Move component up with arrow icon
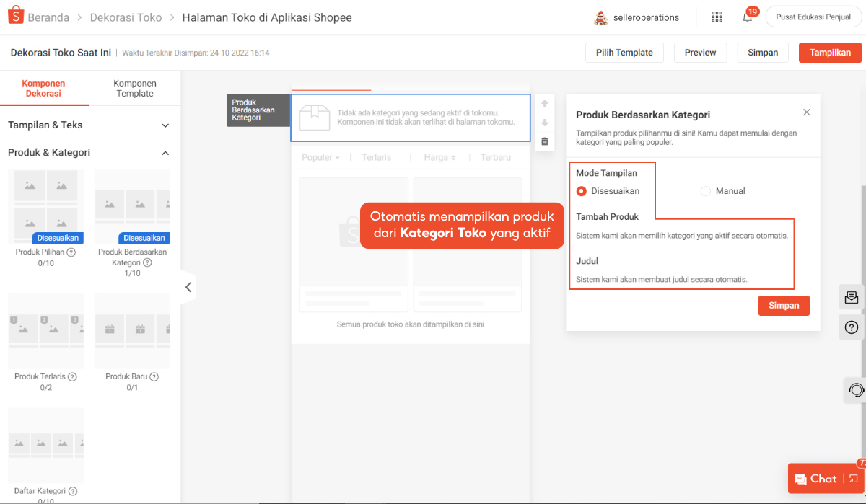This screenshot has height=504, width=866. point(545,104)
